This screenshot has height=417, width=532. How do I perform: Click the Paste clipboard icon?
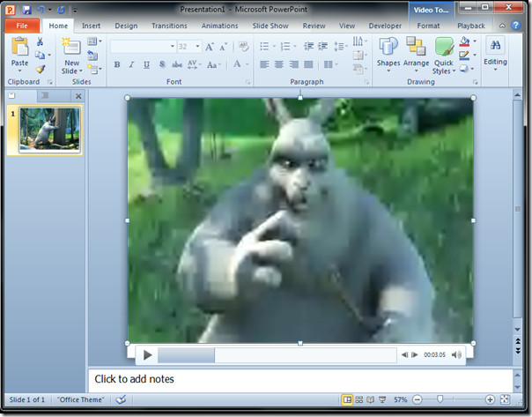pyautogui.click(x=19, y=47)
